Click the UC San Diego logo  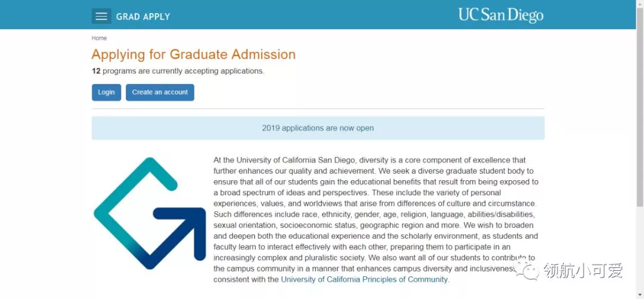point(501,15)
